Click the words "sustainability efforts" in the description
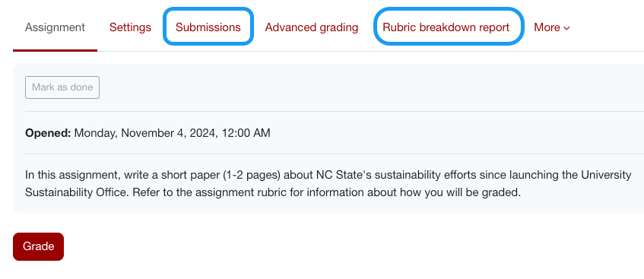 (x=426, y=175)
